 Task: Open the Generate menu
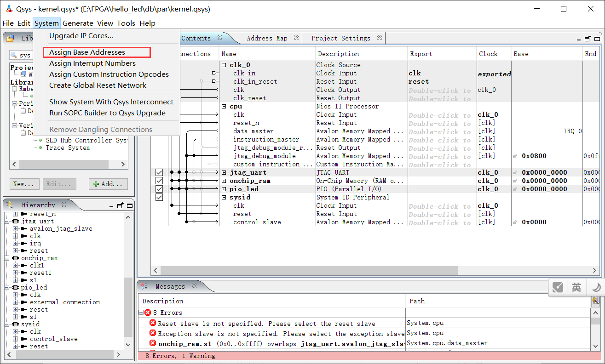(78, 23)
